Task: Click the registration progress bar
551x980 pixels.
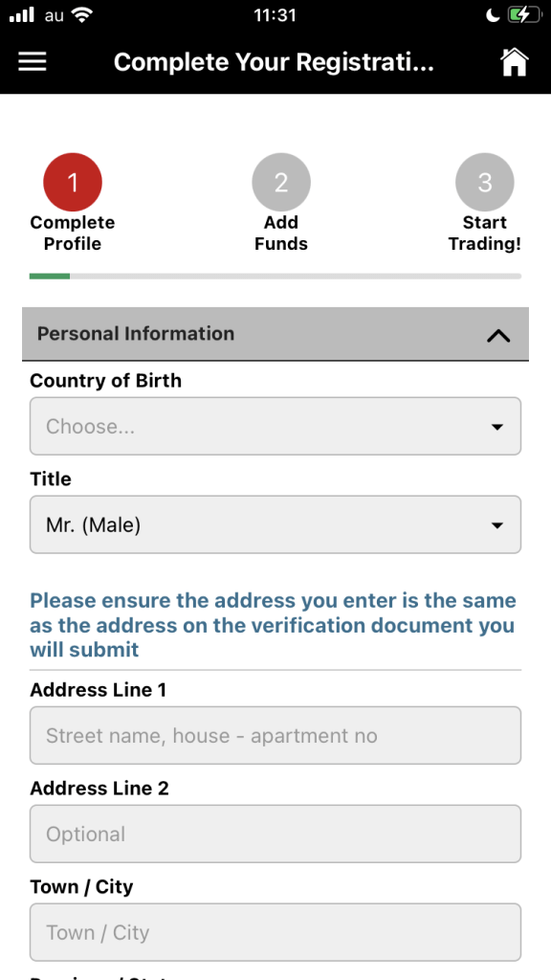Action: click(x=275, y=277)
